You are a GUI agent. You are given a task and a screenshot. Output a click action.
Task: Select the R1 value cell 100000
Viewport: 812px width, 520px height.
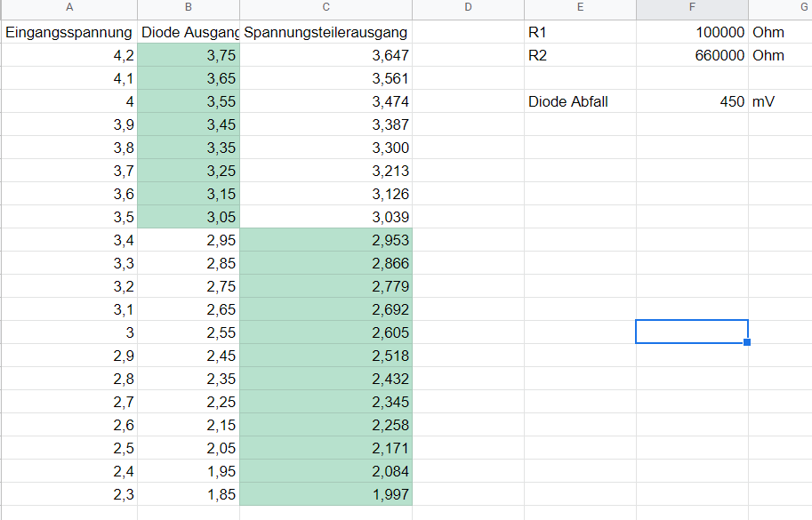692,32
